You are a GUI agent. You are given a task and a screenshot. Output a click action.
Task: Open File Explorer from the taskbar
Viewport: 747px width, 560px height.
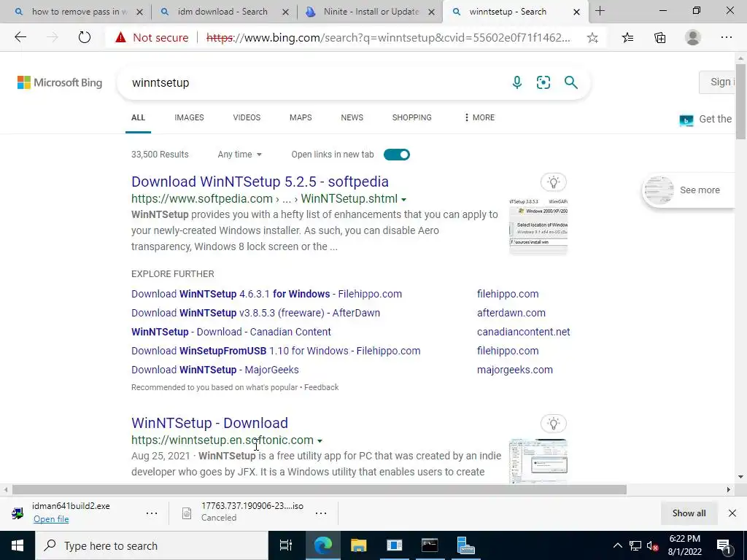[x=358, y=545]
